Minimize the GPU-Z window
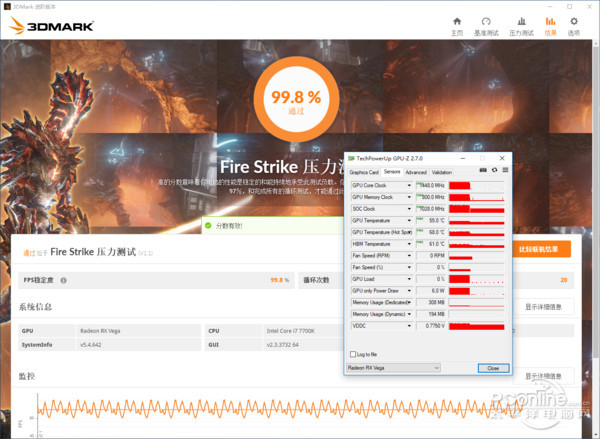The image size is (600, 439). coord(463,158)
